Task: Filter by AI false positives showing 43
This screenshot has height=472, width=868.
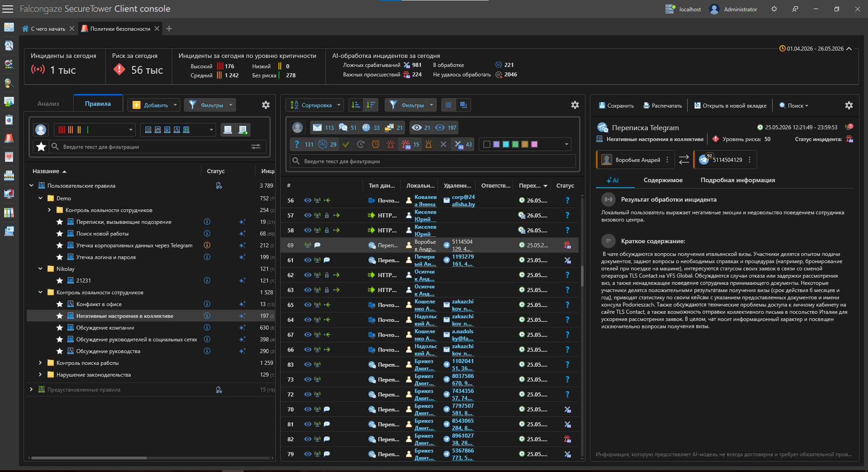Action: [463, 144]
